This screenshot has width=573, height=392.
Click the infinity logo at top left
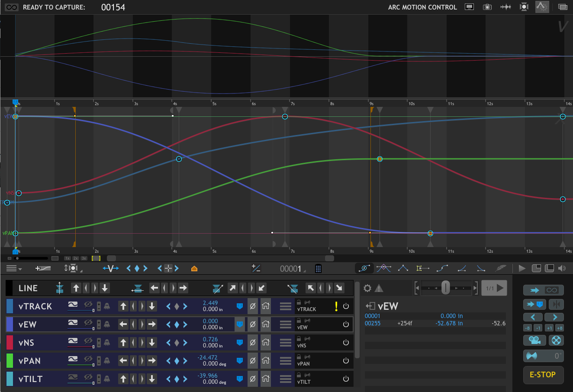click(x=11, y=7)
